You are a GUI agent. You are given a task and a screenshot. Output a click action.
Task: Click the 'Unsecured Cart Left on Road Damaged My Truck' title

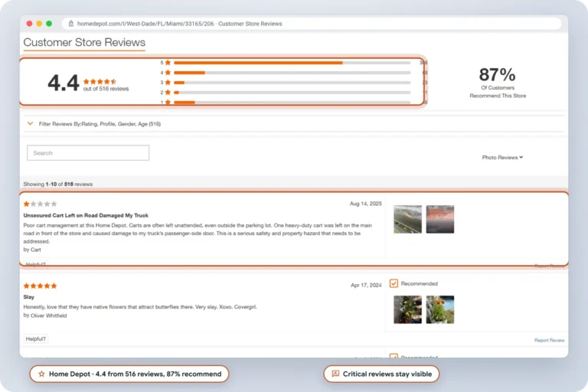click(86, 215)
